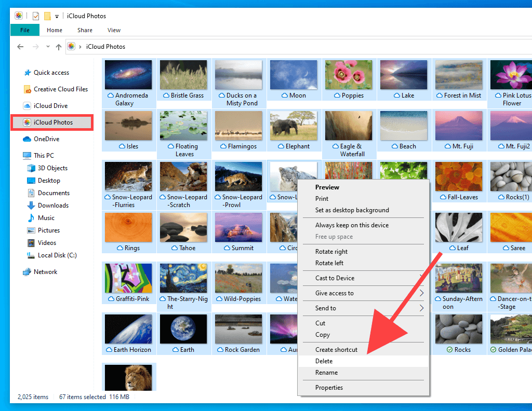Choose Delete from the context menu
This screenshot has height=411, width=532.
pos(324,361)
